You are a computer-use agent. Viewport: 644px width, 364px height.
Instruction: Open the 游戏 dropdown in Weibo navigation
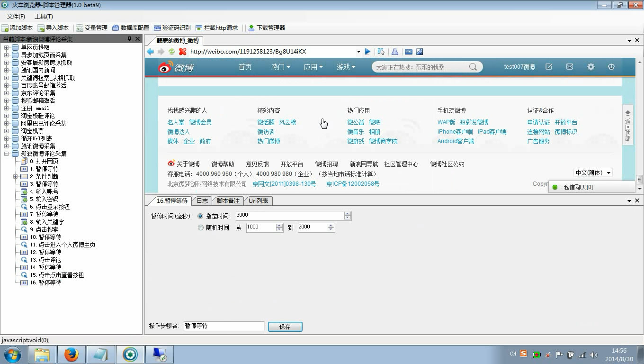346,67
